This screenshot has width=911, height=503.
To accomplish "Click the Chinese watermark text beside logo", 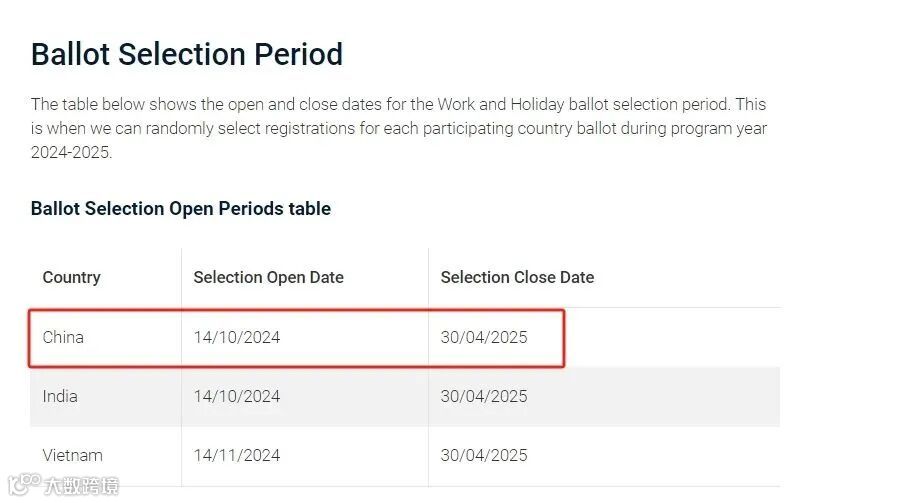I will (81, 486).
